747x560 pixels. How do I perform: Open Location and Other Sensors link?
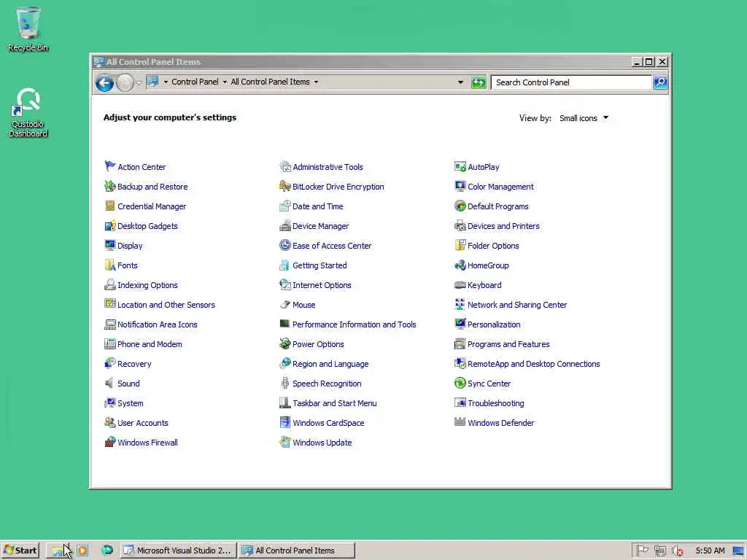166,305
